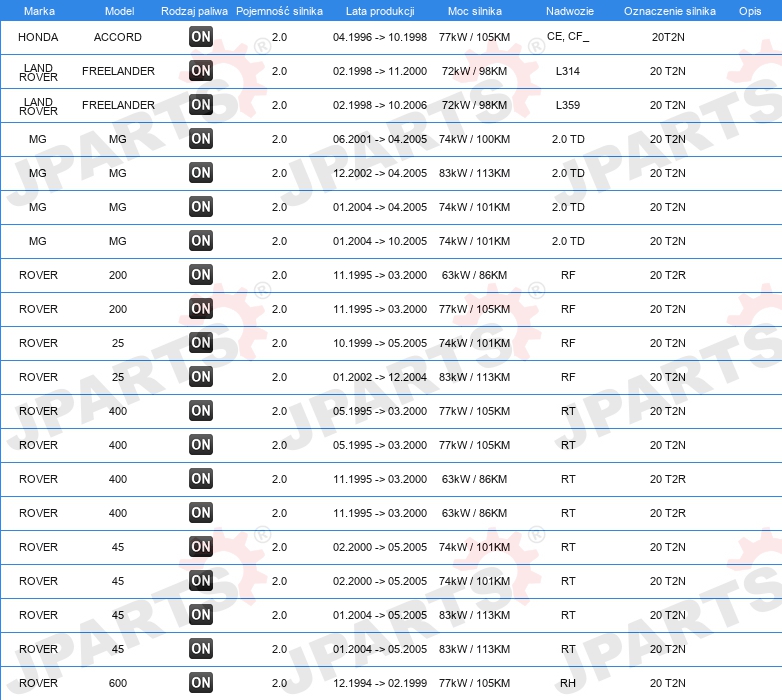Select the Pojemność silnika column header
Screen dimensions: 782x700
click(x=279, y=11)
